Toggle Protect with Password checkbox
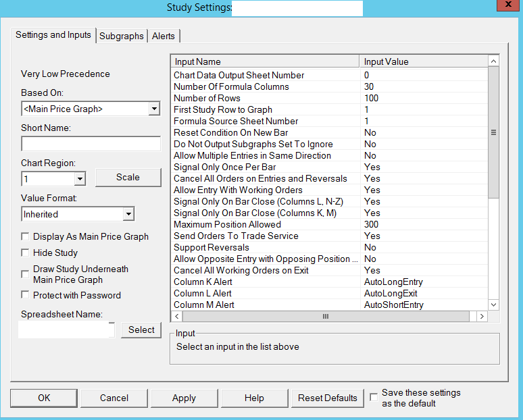This screenshot has width=523, height=420. coord(26,295)
